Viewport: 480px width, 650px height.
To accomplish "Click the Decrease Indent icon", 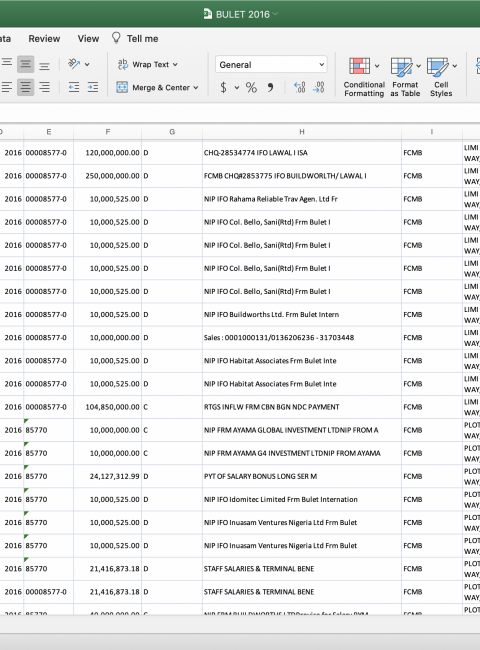I will [74, 87].
